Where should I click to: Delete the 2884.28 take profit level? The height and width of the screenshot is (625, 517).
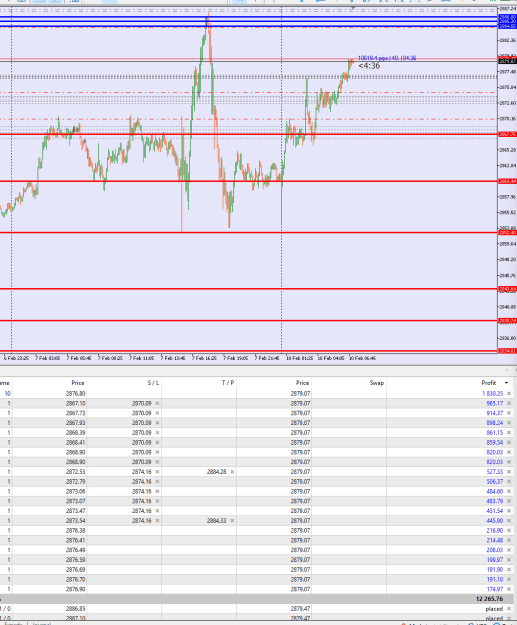point(232,472)
